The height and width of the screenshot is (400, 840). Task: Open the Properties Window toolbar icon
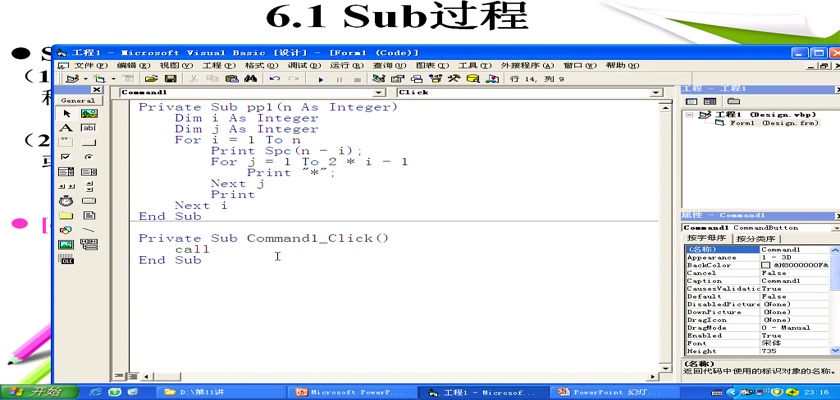pyautogui.click(x=398, y=79)
